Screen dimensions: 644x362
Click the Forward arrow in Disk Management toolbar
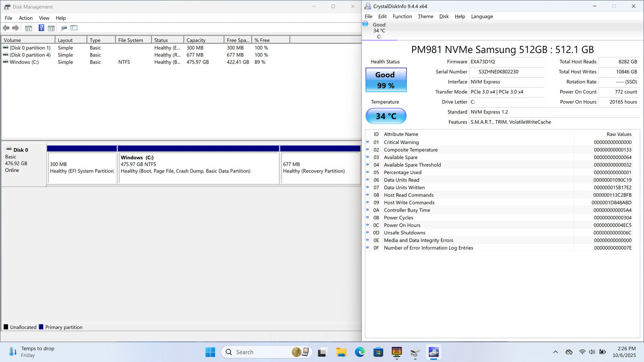tap(16, 28)
